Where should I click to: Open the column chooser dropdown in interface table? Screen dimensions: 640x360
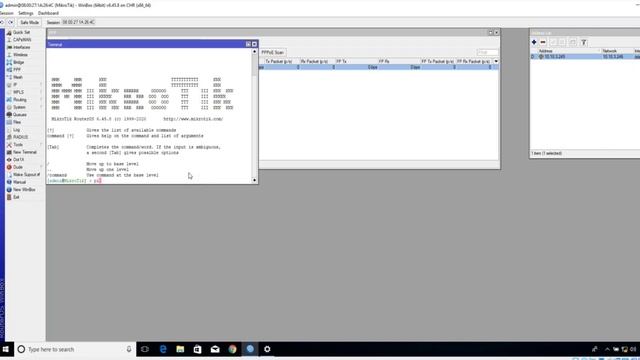[x=496, y=61]
